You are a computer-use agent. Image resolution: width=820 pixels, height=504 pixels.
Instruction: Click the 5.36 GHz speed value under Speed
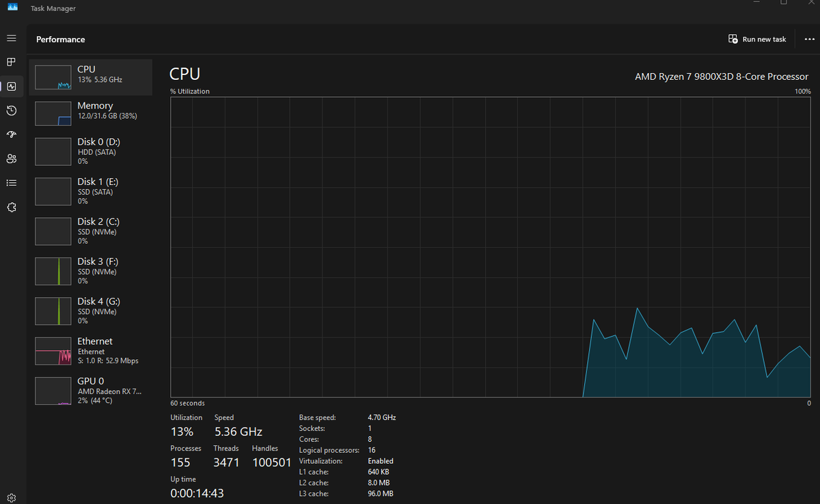[238, 432]
